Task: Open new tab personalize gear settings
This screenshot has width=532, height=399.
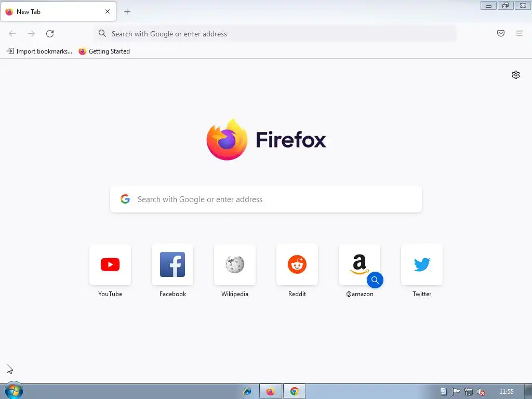Action: click(516, 75)
